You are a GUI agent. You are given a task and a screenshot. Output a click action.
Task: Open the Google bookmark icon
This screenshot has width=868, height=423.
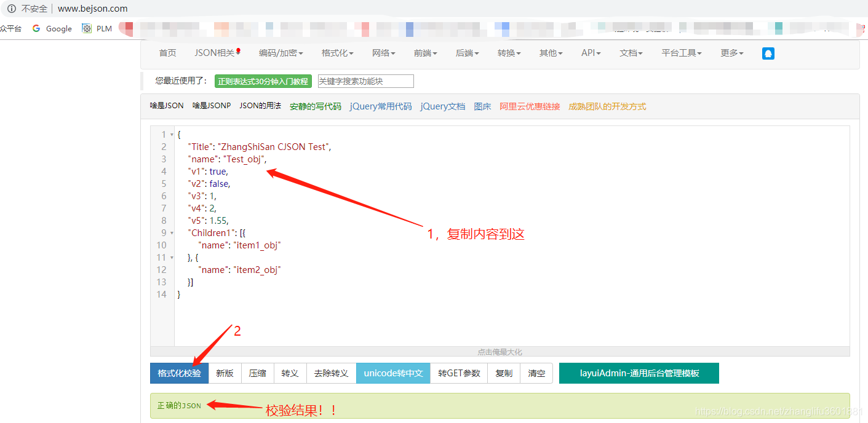(37, 28)
